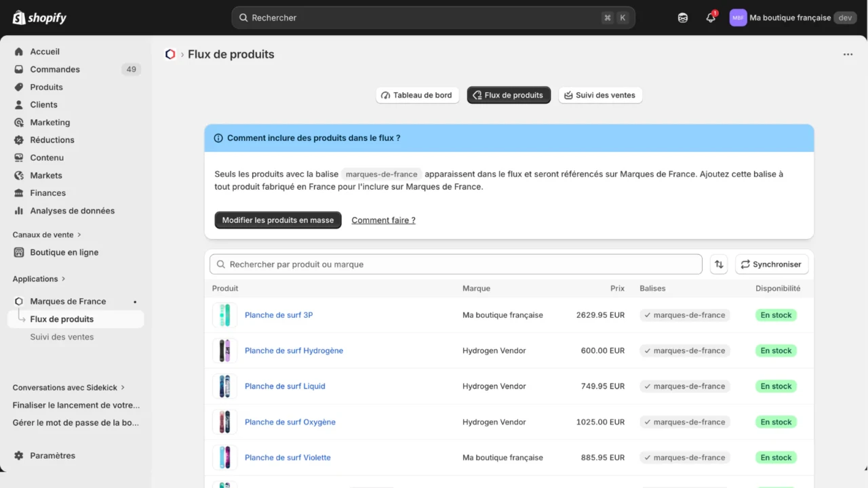This screenshot has height=488, width=868.
Task: Open Planche de surf 3P product link
Action: [x=279, y=315]
